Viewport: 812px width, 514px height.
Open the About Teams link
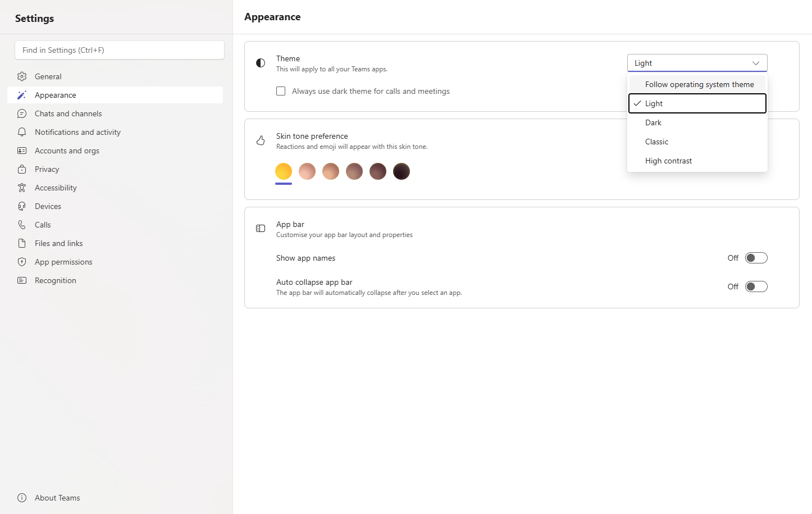pyautogui.click(x=115, y=498)
